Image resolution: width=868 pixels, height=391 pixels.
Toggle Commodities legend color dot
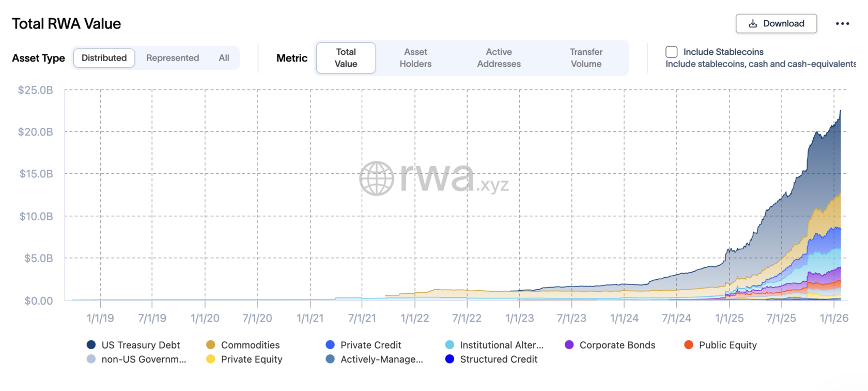coord(211,345)
